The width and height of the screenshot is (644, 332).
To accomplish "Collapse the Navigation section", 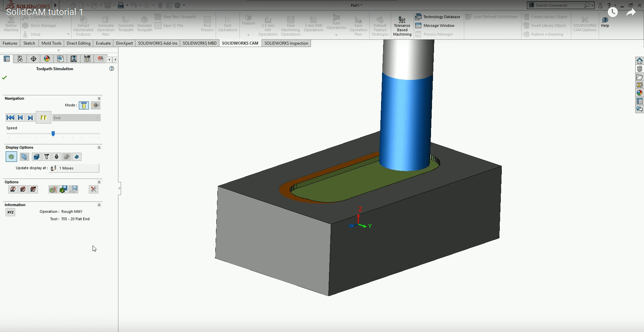I will (x=99, y=98).
